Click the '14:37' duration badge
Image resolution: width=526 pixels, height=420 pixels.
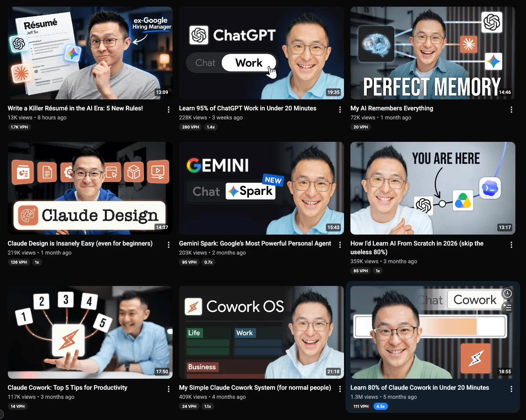[x=162, y=227]
